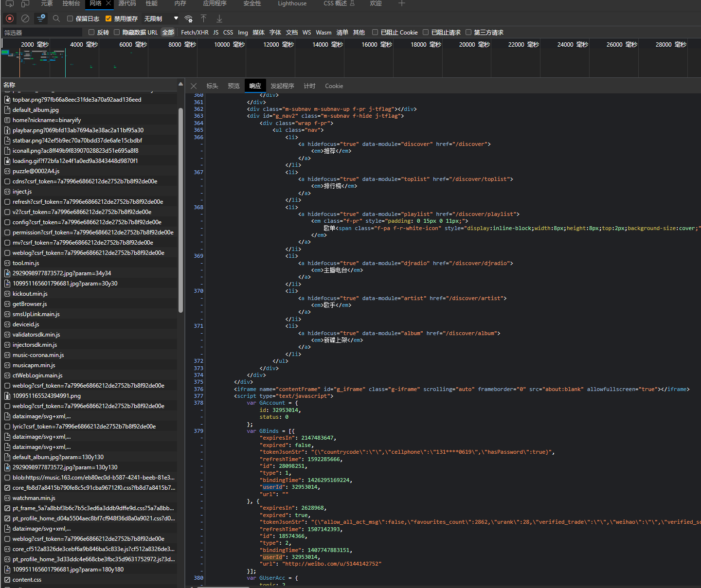Check the 隐藏数据 URL checkbox
This screenshot has height=588, width=701.
117,32
